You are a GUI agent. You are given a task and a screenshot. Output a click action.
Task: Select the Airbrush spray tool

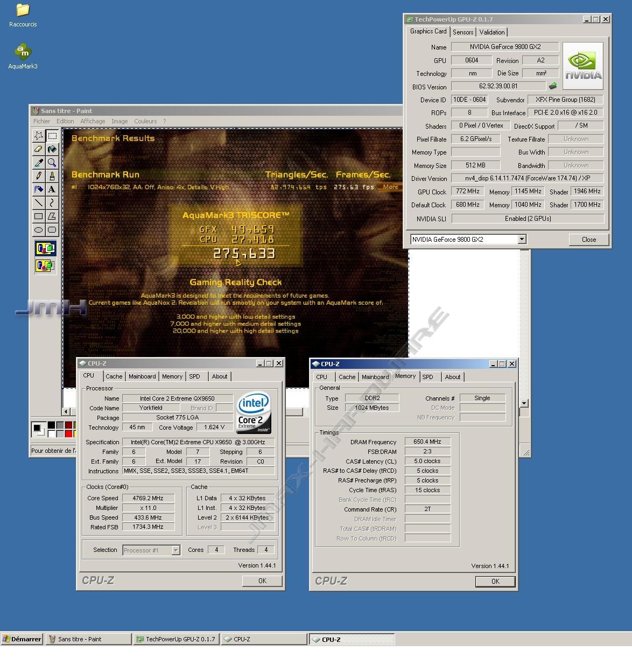coord(39,190)
